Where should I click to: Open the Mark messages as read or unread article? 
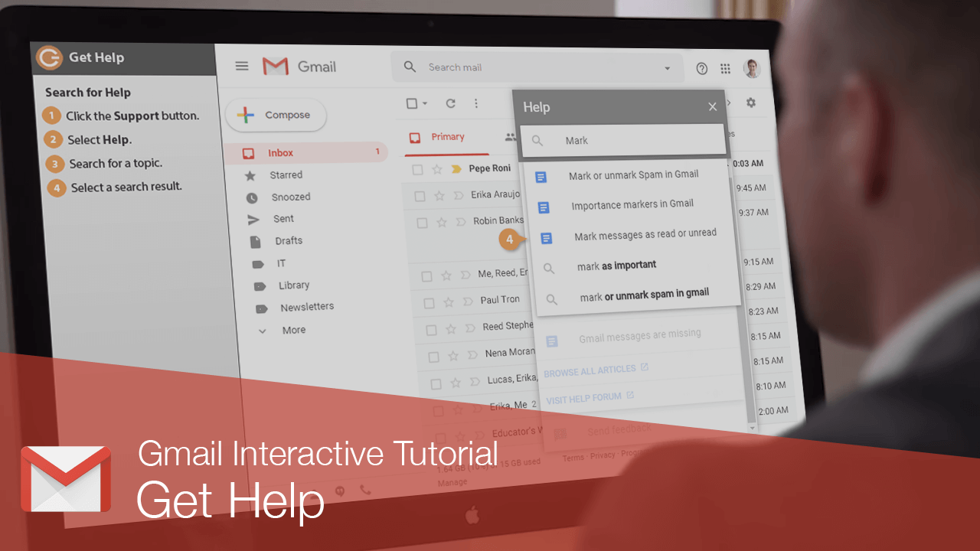(645, 233)
